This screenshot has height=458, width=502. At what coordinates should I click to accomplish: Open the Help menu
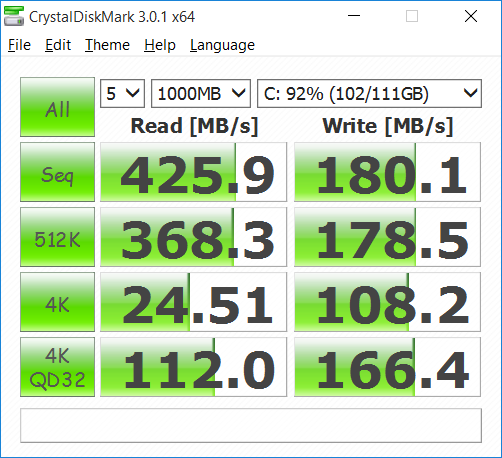click(x=160, y=45)
